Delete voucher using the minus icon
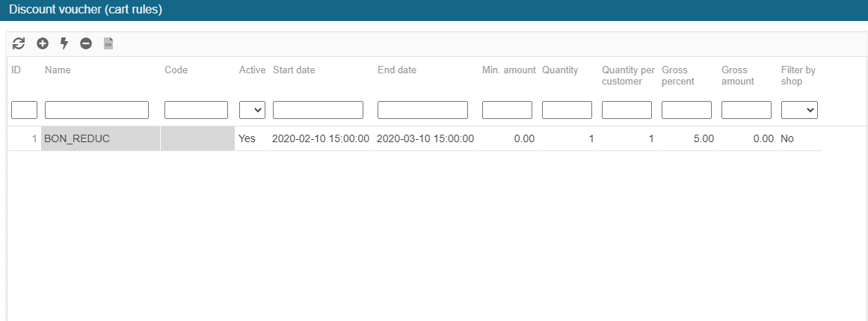 tap(86, 44)
